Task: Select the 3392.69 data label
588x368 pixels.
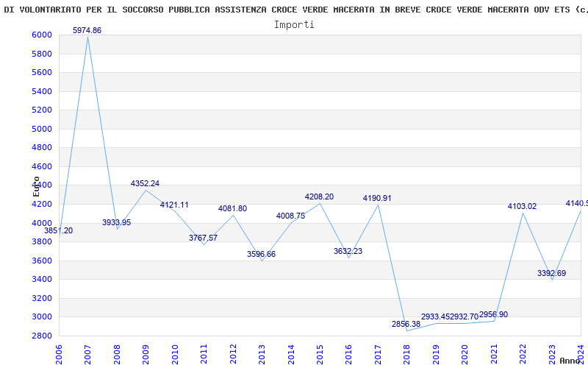Action: pyautogui.click(x=552, y=273)
